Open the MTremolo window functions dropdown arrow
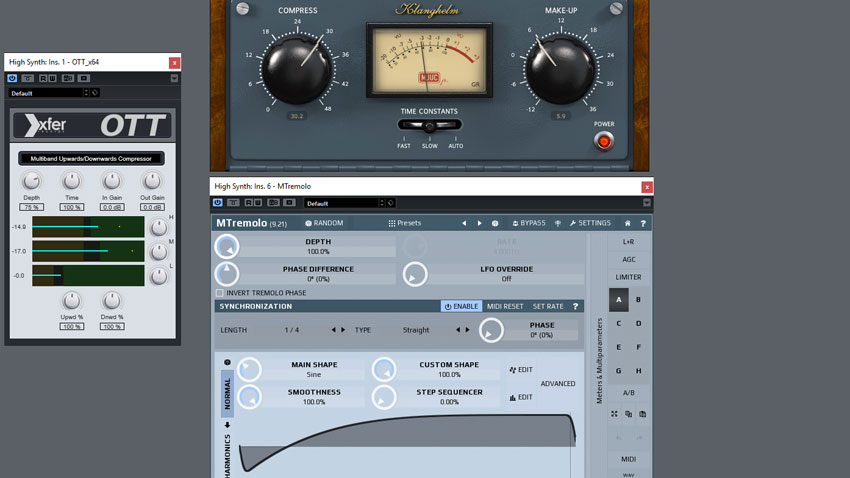 (647, 203)
